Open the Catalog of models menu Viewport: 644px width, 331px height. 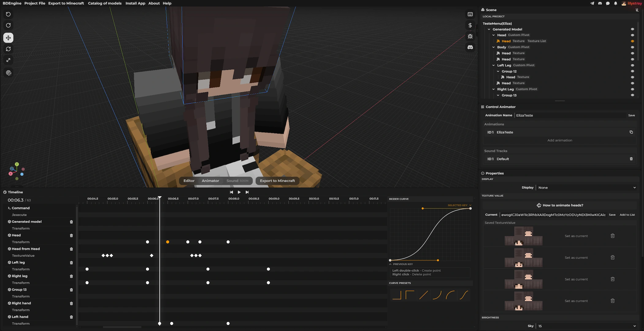(105, 3)
